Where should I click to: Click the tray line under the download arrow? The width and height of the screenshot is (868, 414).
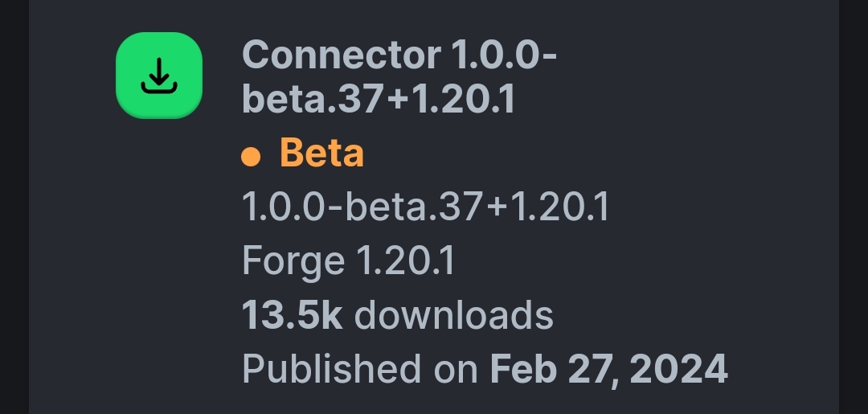(159, 88)
